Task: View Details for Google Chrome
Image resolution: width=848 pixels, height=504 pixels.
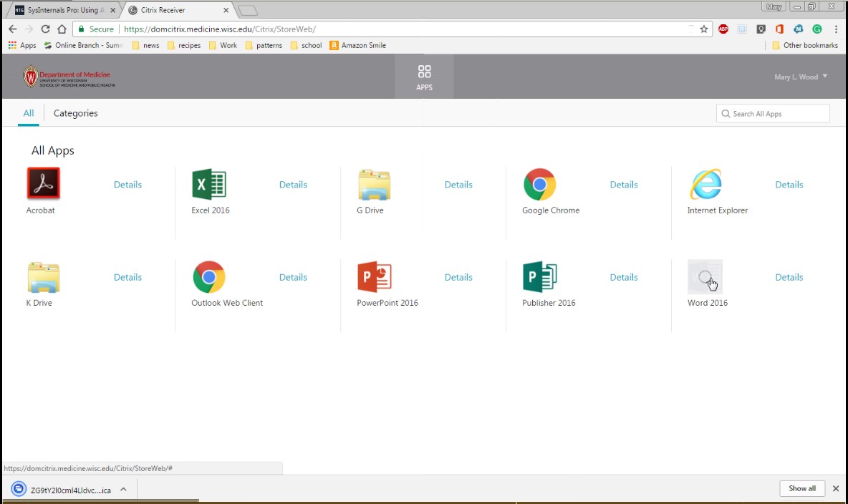Action: tap(624, 185)
